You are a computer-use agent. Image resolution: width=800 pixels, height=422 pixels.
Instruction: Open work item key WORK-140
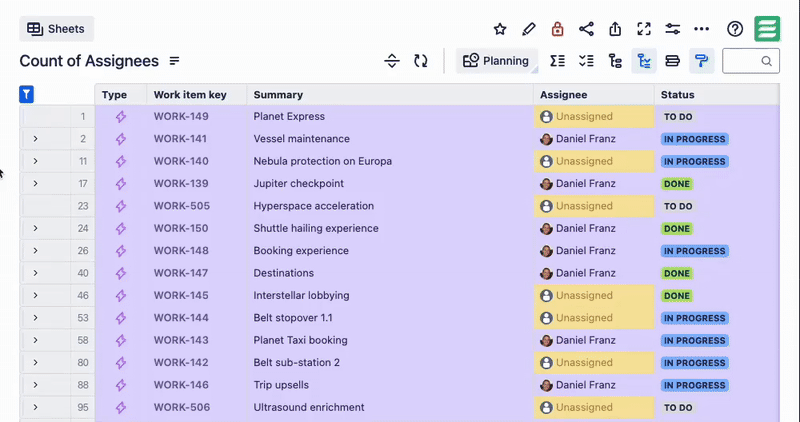[x=181, y=161]
